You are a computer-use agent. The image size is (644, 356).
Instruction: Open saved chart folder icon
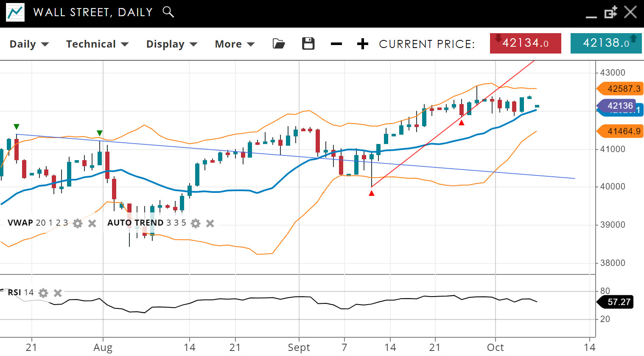[279, 44]
